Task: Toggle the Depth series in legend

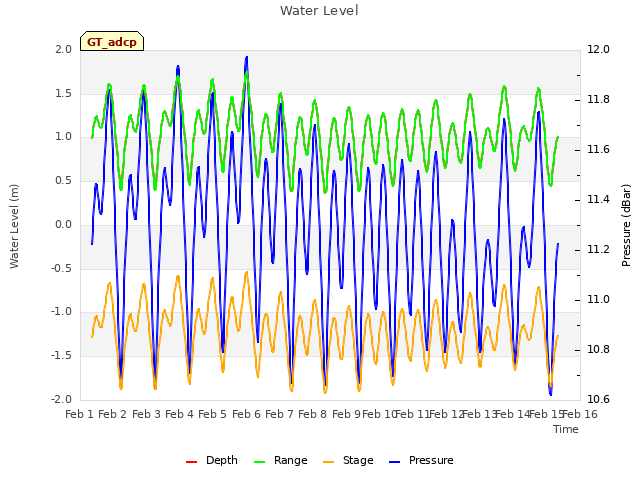Action: tap(211, 460)
